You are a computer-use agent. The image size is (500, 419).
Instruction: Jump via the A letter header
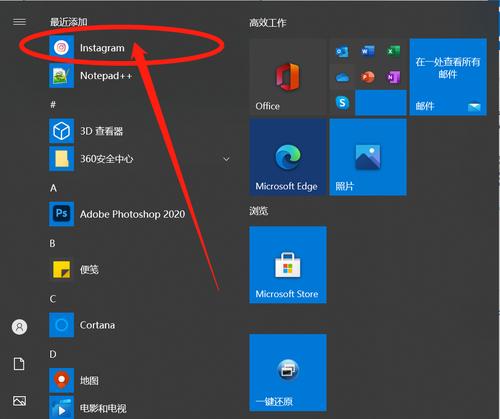coord(53,188)
